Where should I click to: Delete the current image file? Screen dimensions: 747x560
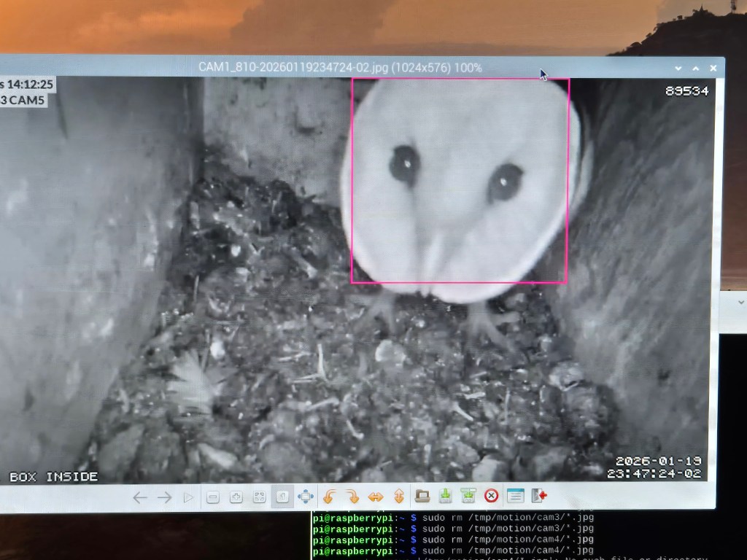(492, 497)
